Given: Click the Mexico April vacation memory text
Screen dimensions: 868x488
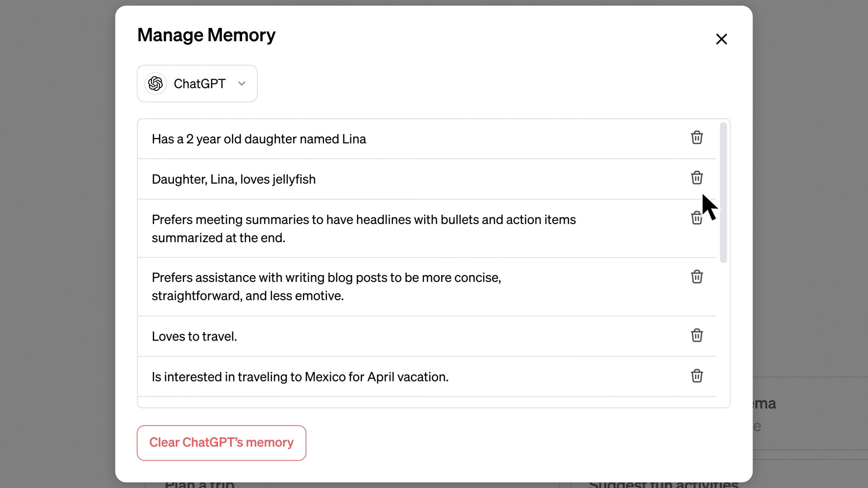Looking at the screenshot, I should (300, 377).
